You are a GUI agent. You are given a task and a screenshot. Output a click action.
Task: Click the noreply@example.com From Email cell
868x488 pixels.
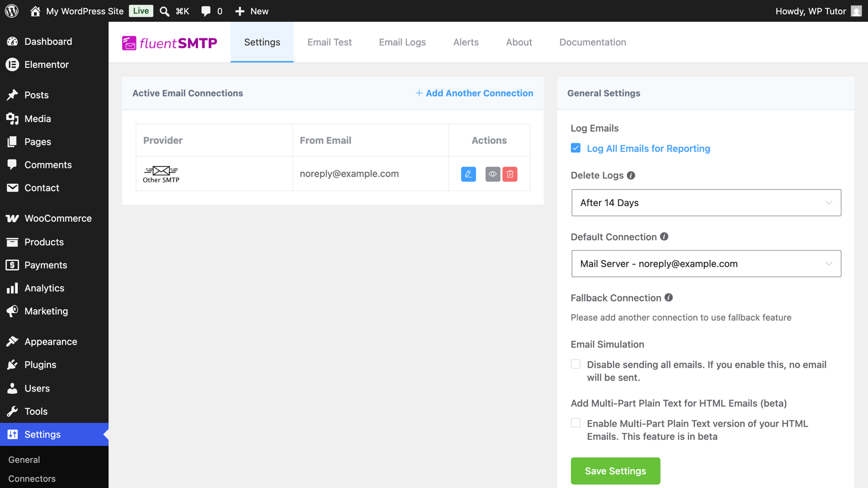coord(371,174)
